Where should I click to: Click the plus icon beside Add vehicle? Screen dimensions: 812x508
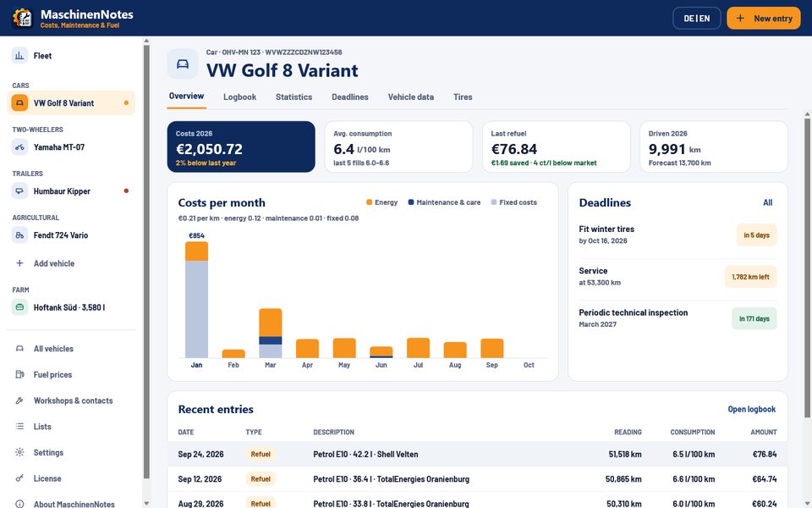pos(19,263)
